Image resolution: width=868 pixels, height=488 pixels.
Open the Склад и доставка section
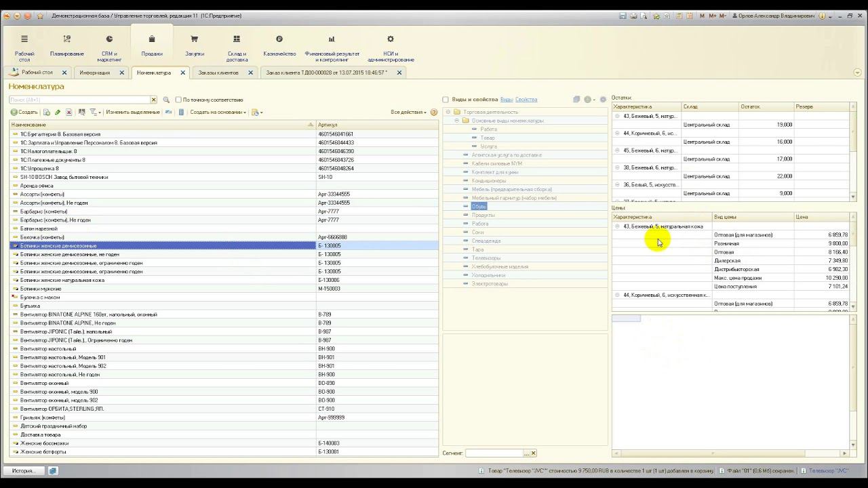pos(237,45)
